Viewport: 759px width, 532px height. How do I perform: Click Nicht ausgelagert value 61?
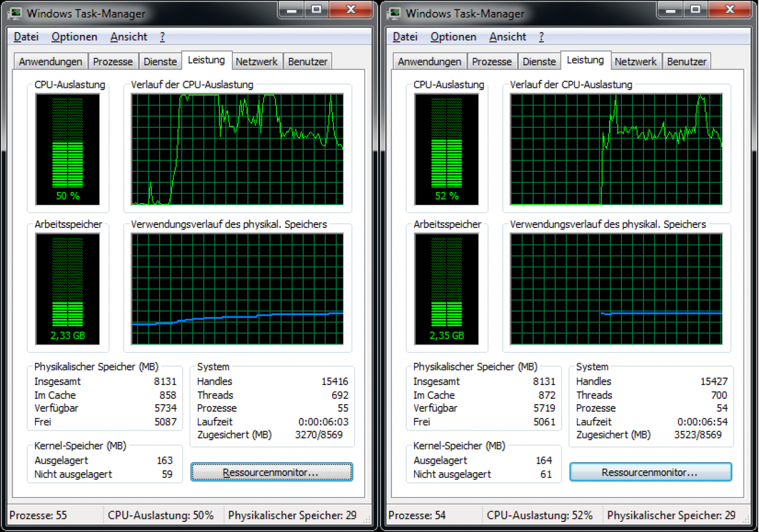[x=546, y=474]
